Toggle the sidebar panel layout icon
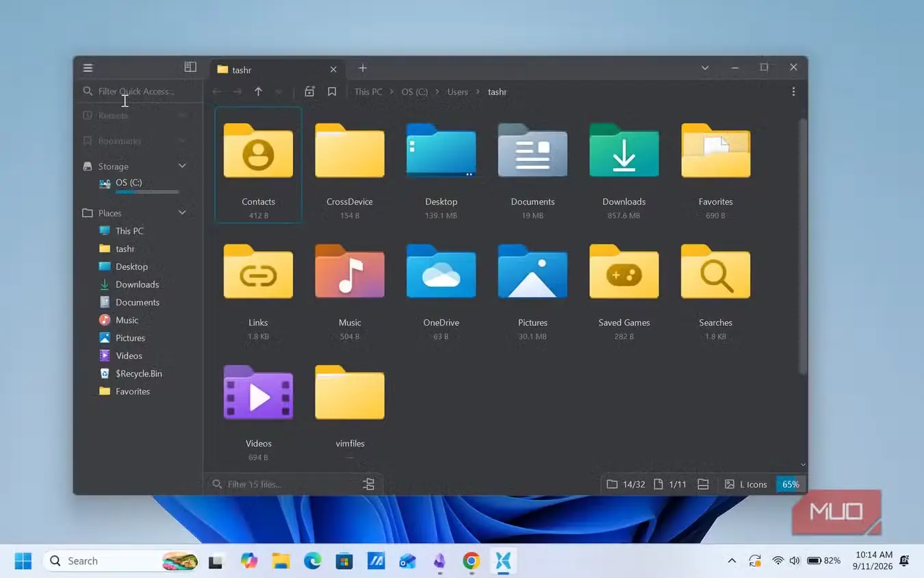Screen dimensions: 924x578 tap(190, 67)
